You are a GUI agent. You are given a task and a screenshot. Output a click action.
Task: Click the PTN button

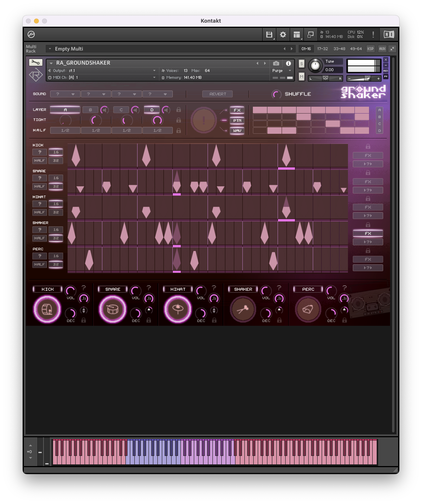tap(237, 120)
